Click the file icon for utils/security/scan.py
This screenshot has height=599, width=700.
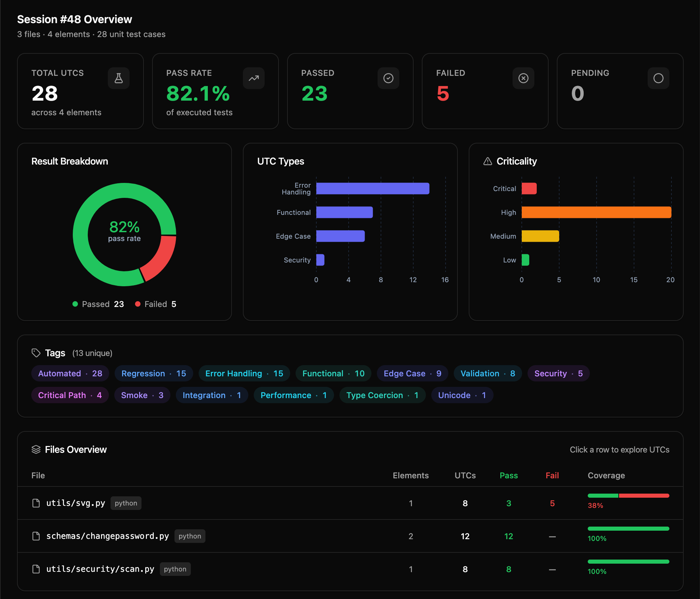click(36, 569)
